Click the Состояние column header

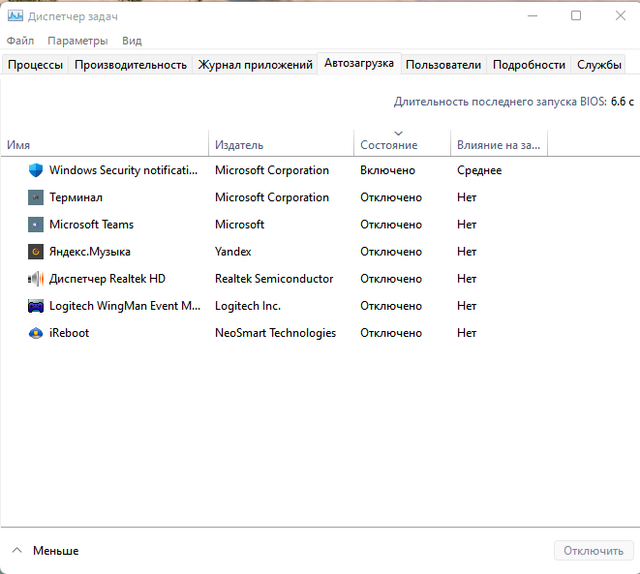[402, 144]
